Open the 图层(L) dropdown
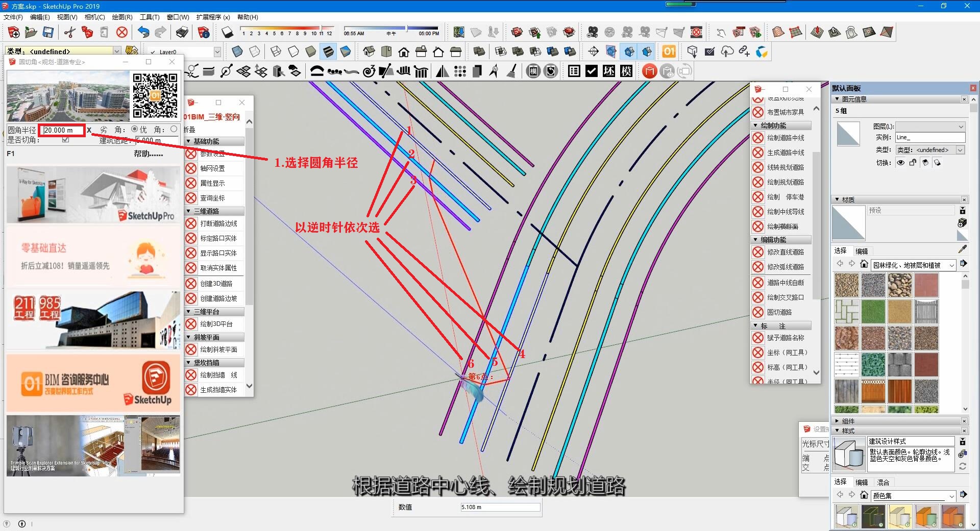Image resolution: width=980 pixels, height=531 pixels. 930,126
